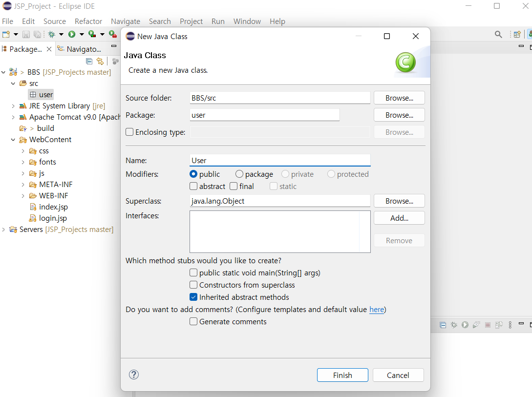This screenshot has width=532, height=397.
Task: Switch to the Navigator tab
Action: (x=80, y=49)
